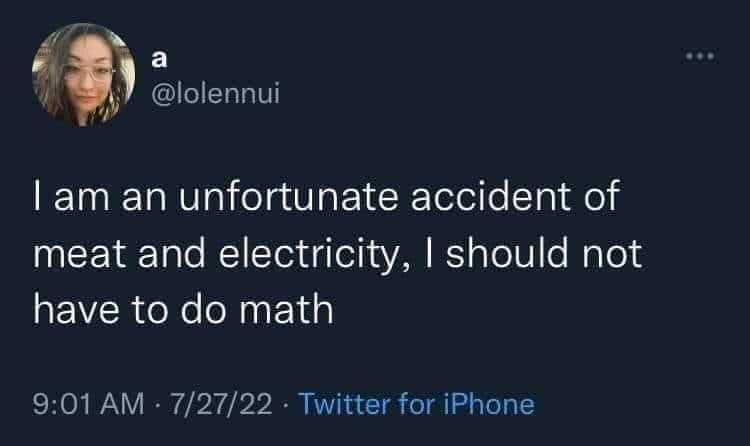The height and width of the screenshot is (446, 750).
Task: Click the word "have" in the tweet
Action: point(76,310)
